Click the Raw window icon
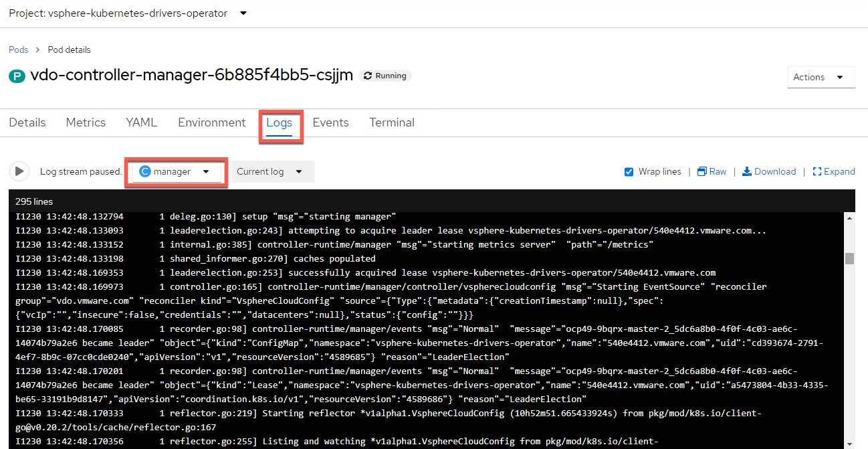 tap(701, 172)
